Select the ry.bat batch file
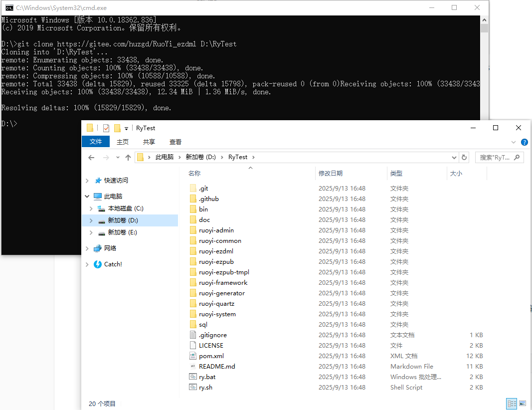Viewport: 532px width, 410px height. pos(207,377)
